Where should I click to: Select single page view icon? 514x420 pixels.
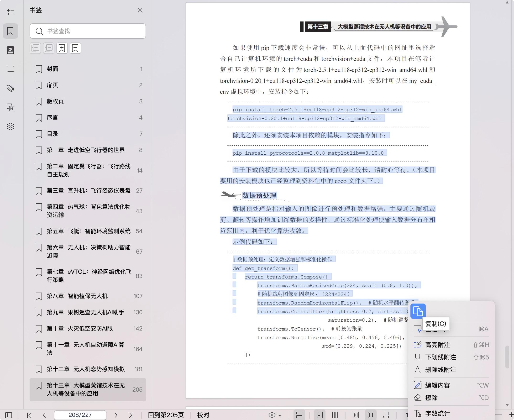320,415
